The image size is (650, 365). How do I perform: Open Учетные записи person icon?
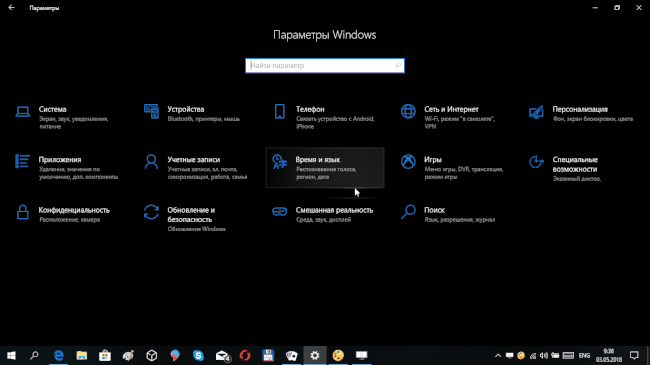click(151, 162)
